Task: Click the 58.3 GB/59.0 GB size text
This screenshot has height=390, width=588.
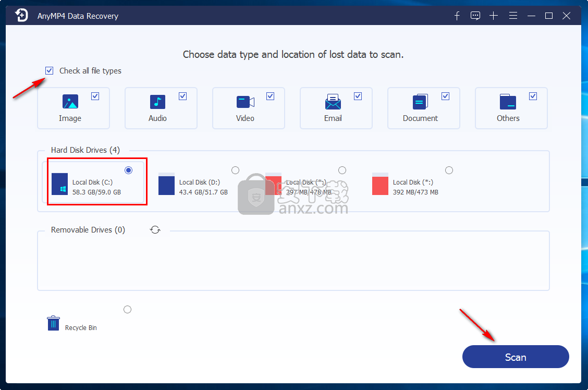Action: [x=97, y=192]
